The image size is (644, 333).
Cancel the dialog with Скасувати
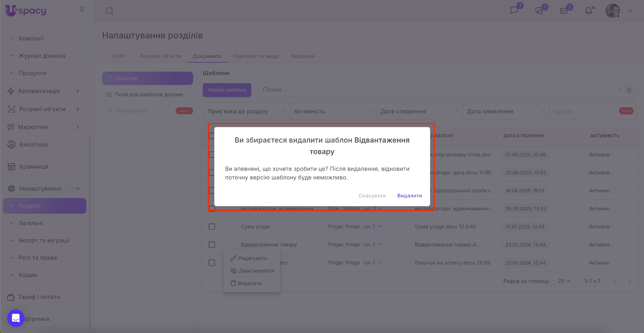point(372,195)
